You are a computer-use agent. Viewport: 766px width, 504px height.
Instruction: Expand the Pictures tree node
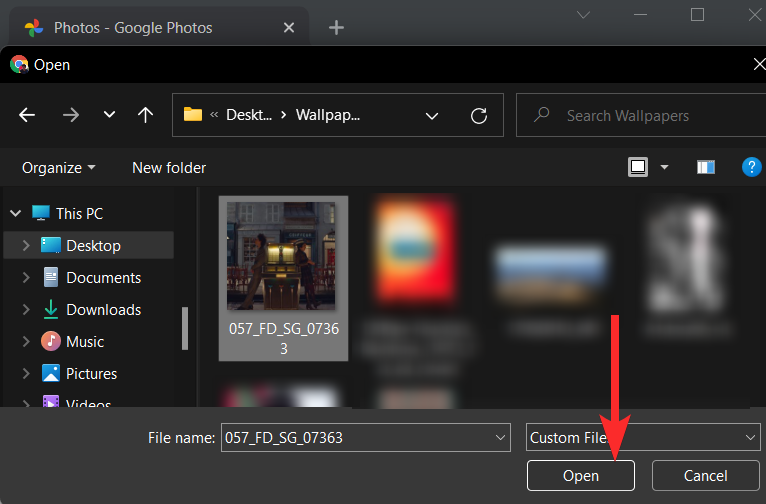[26, 374]
